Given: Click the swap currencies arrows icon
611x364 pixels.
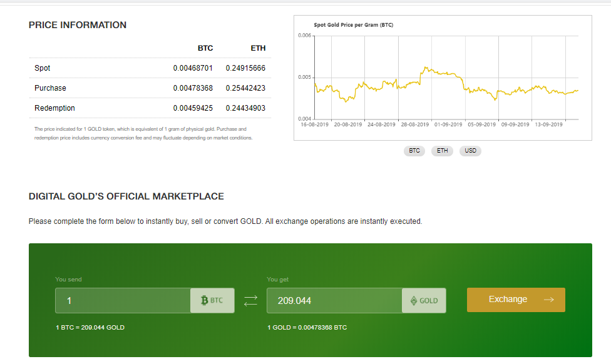Looking at the screenshot, I should click(x=250, y=301).
